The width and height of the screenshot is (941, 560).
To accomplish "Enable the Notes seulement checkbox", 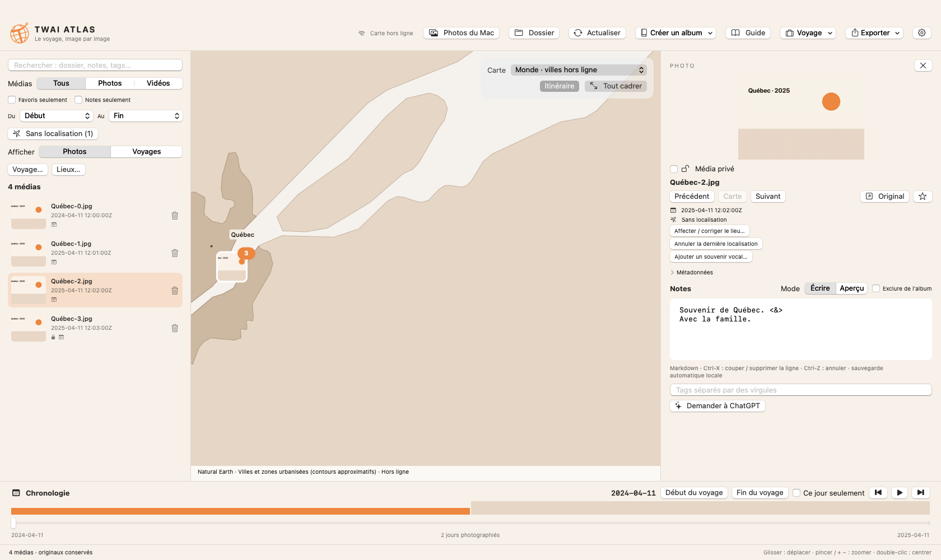I will 78,100.
